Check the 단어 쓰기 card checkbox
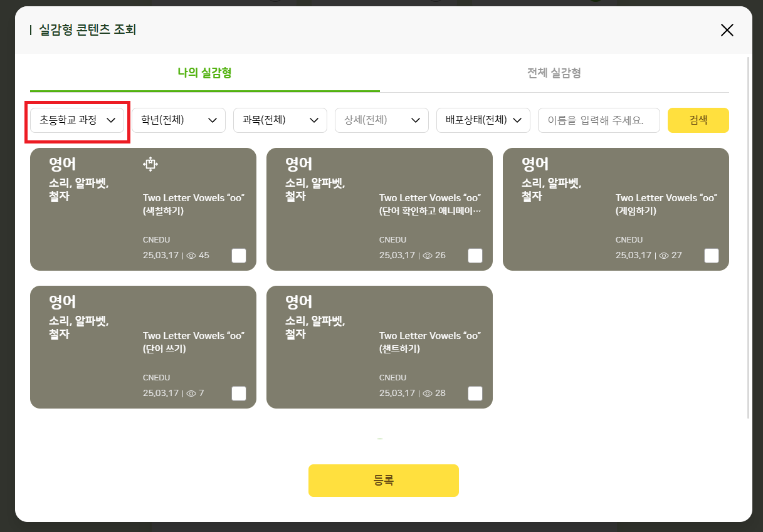 pyautogui.click(x=239, y=394)
